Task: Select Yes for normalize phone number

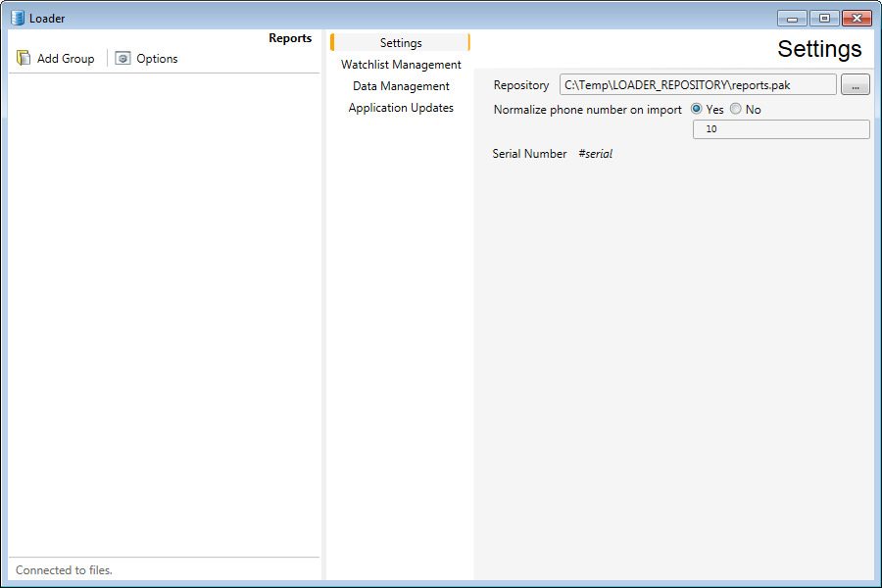Action: pyautogui.click(x=697, y=109)
